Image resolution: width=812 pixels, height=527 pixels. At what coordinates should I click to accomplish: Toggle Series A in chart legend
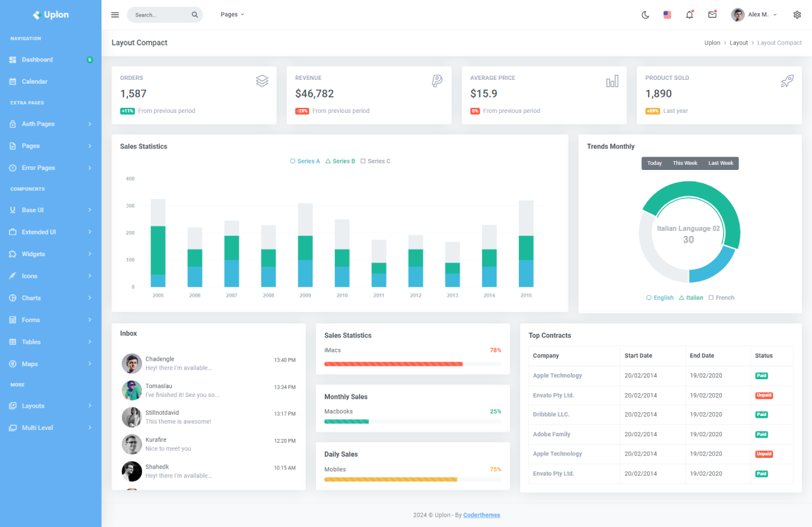[305, 161]
